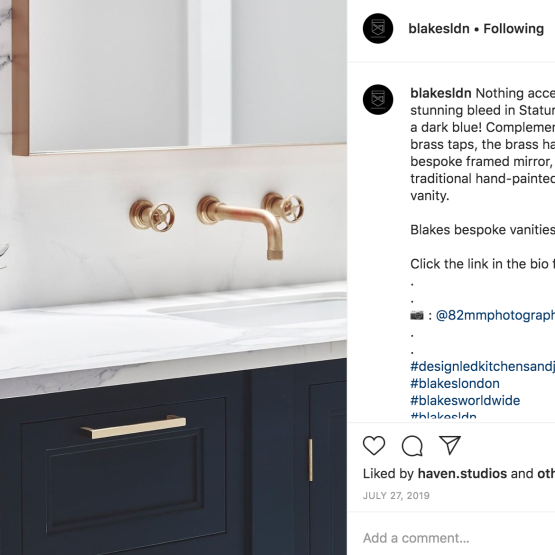Like the post with the heart icon
The image size is (555, 555).
click(x=374, y=445)
